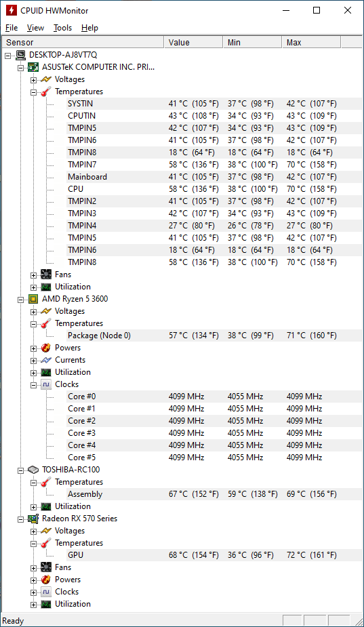
Task: Click the DESKTOP-AJ8VT7Q computer icon
Action: click(21, 55)
